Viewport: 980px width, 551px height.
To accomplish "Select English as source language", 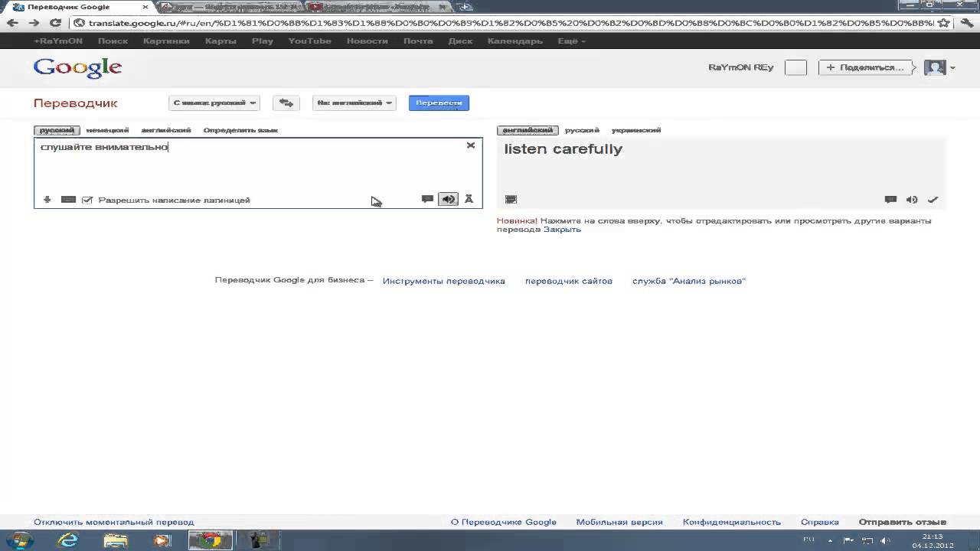I will pos(166,130).
